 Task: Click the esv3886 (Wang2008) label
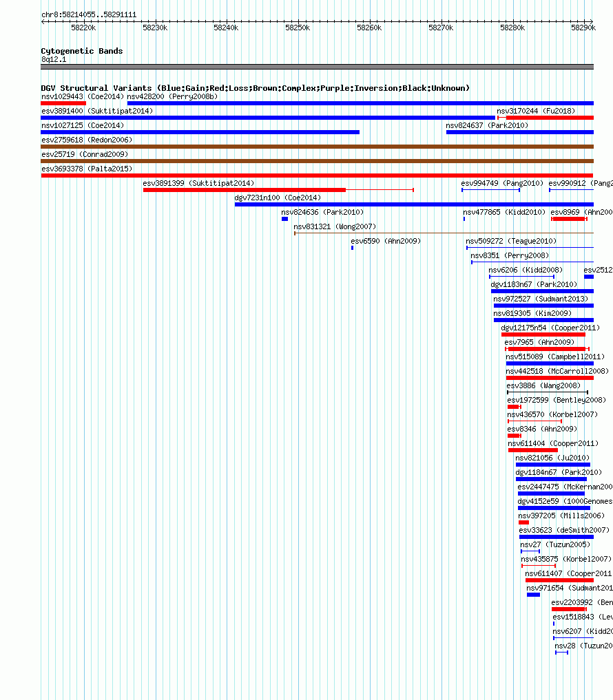(x=543, y=385)
